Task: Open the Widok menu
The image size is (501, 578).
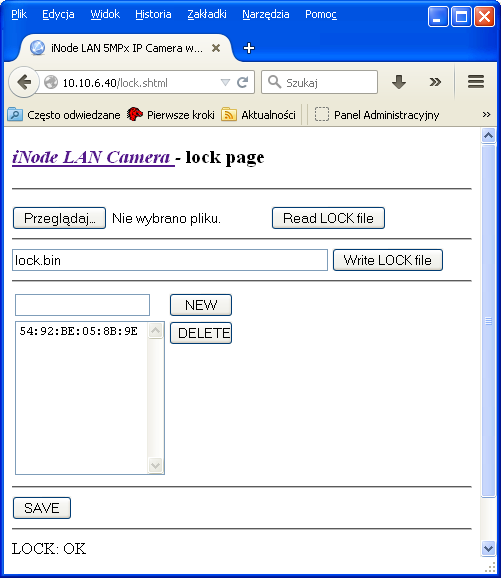Action: pyautogui.click(x=105, y=14)
